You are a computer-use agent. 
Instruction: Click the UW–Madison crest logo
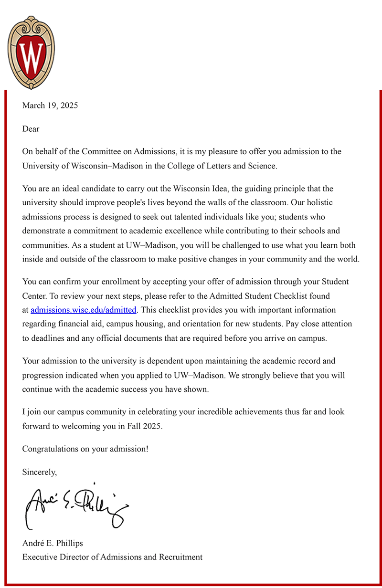coord(31,52)
